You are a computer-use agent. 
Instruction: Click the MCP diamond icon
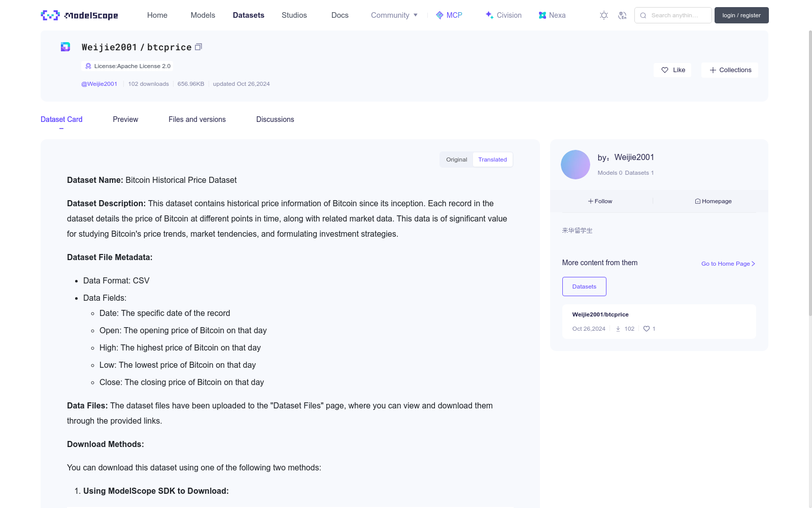coord(439,15)
